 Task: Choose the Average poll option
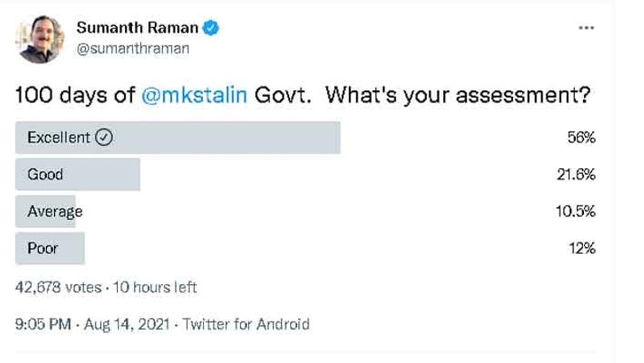coord(54,212)
